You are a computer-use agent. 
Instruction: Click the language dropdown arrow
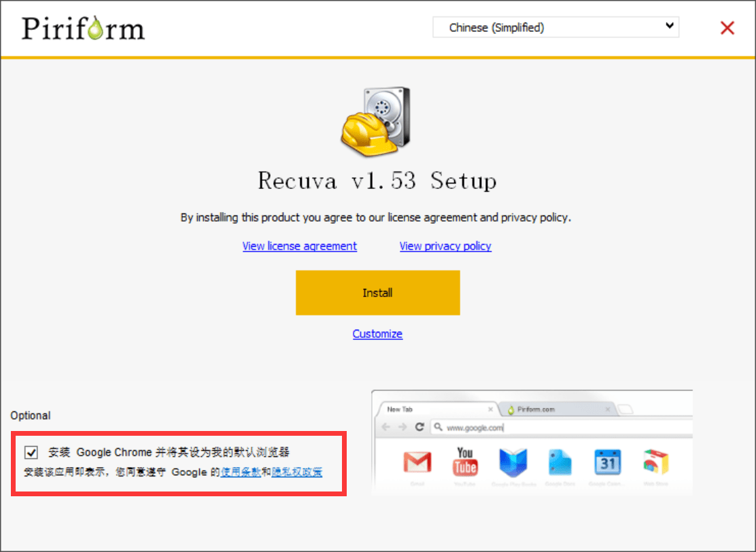coord(669,26)
